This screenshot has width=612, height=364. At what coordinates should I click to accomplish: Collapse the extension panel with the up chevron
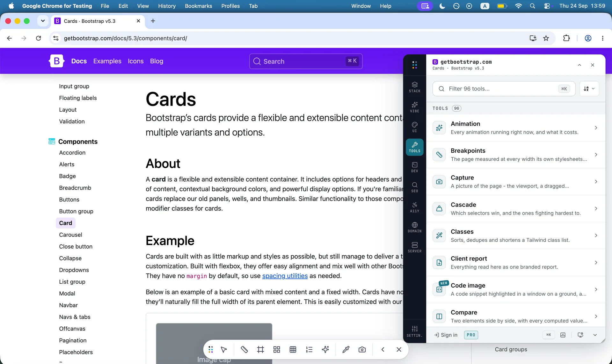coord(579,65)
